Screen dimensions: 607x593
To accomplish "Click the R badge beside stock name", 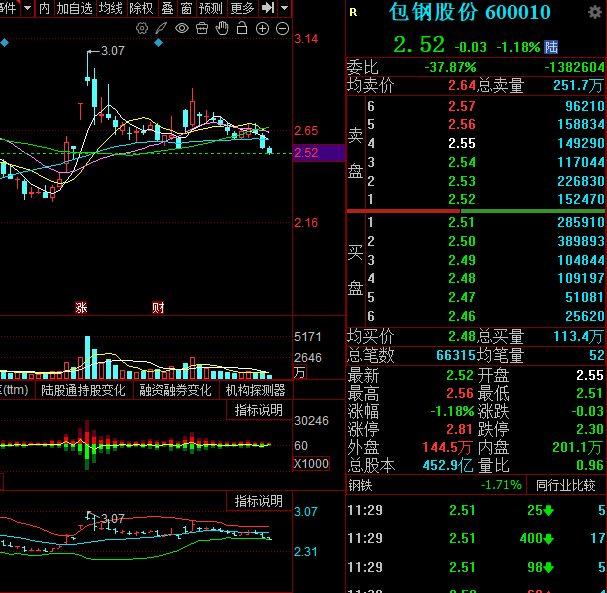I will coord(353,13).
